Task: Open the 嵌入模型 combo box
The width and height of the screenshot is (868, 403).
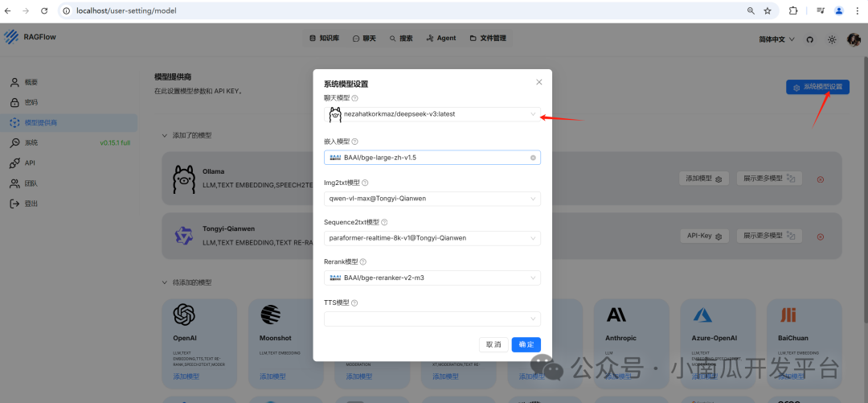Action: 432,158
